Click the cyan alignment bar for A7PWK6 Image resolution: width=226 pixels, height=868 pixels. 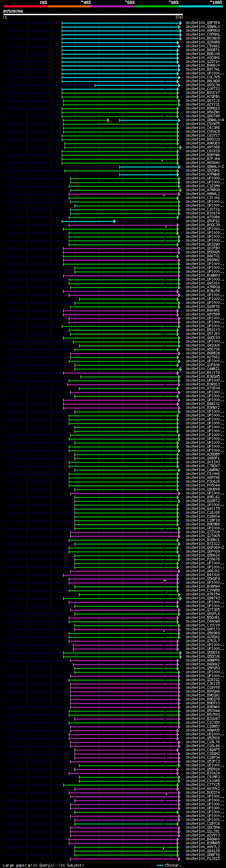[x=149, y=175]
